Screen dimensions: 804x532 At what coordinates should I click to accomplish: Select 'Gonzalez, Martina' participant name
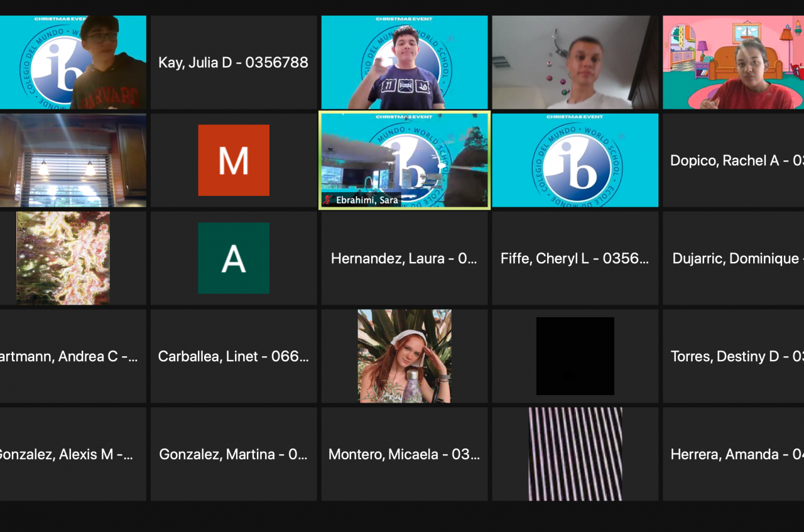coord(234,454)
